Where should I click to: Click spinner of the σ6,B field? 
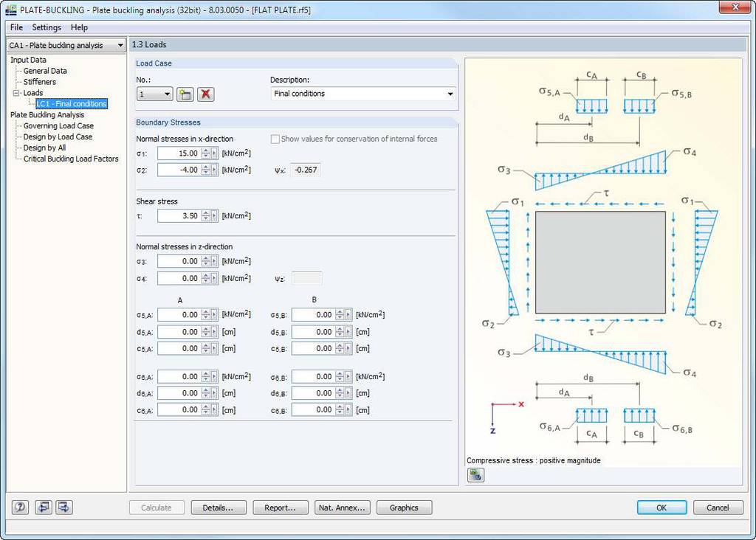pos(340,377)
